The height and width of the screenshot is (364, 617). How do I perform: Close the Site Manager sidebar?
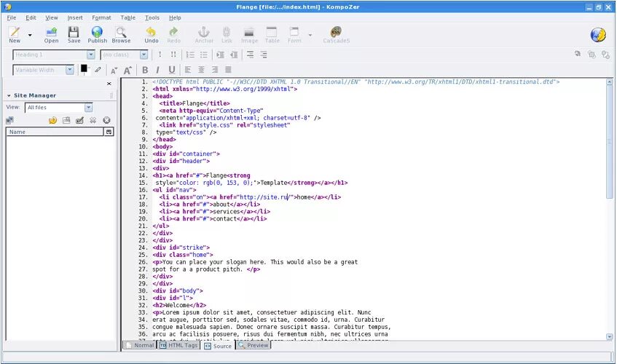coord(109,84)
